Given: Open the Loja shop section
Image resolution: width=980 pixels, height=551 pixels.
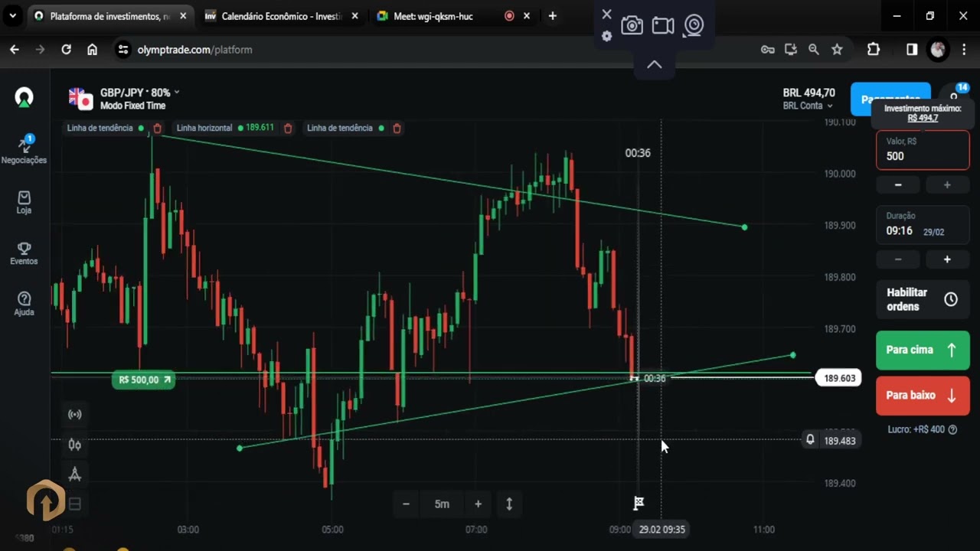Looking at the screenshot, I should (24, 203).
